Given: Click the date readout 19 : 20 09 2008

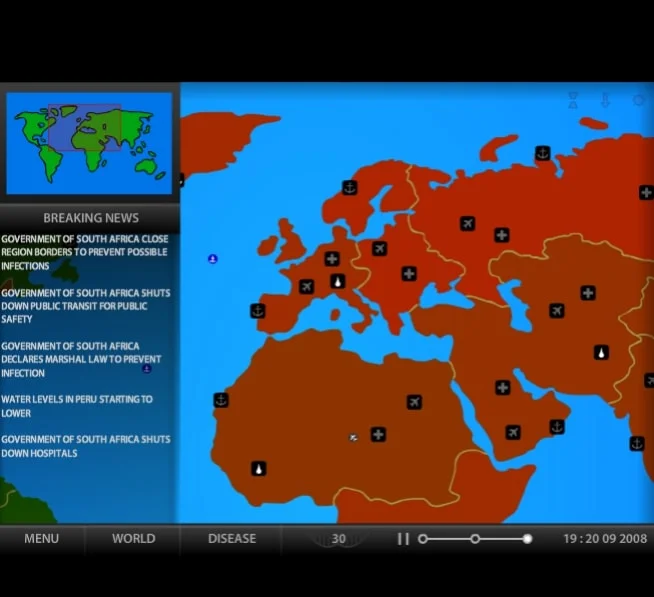Looking at the screenshot, I should (605, 539).
